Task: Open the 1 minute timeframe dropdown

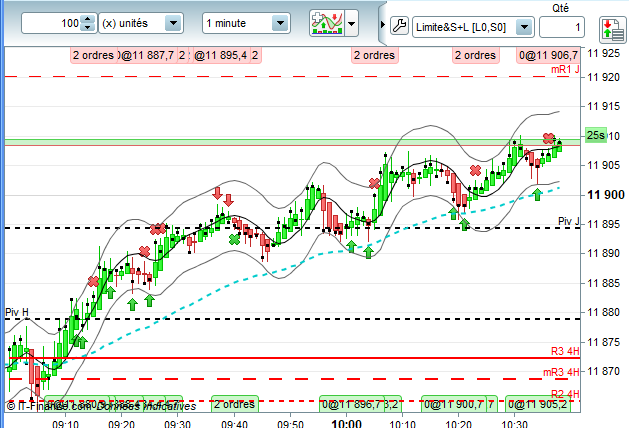Action: [x=280, y=23]
